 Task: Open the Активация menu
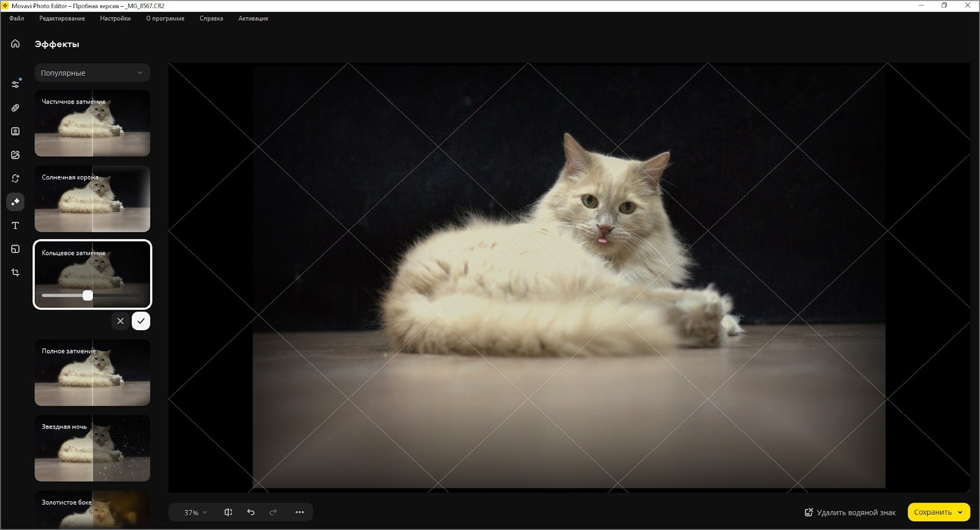click(253, 18)
